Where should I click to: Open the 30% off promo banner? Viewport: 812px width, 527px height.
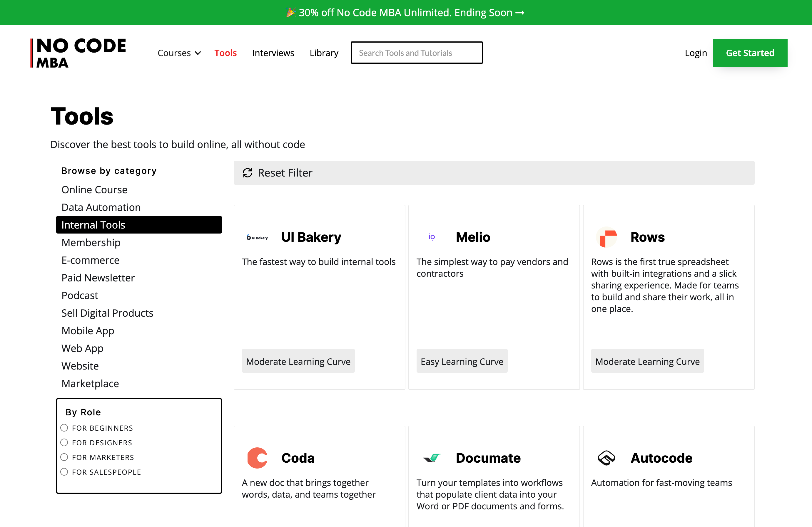point(405,13)
